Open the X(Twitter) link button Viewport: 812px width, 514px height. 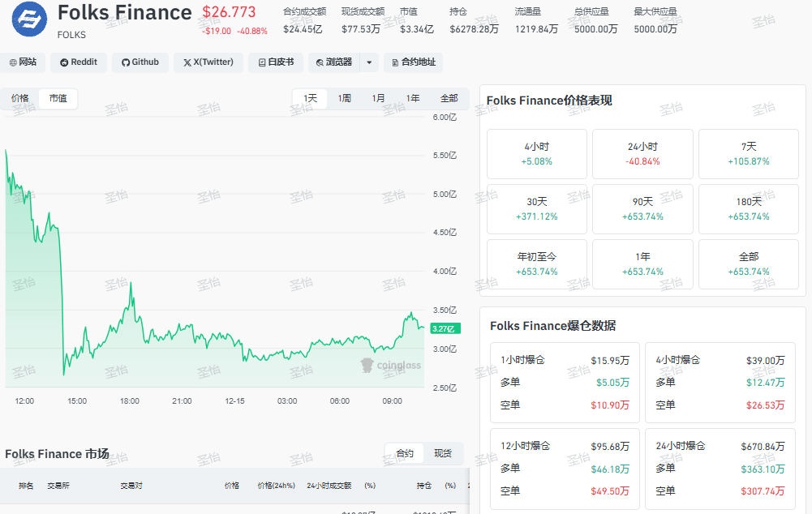pyautogui.click(x=208, y=62)
